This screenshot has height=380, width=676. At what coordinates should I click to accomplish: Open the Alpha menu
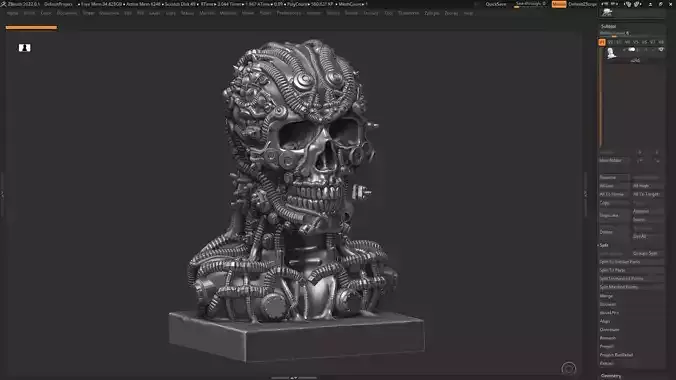(13, 13)
